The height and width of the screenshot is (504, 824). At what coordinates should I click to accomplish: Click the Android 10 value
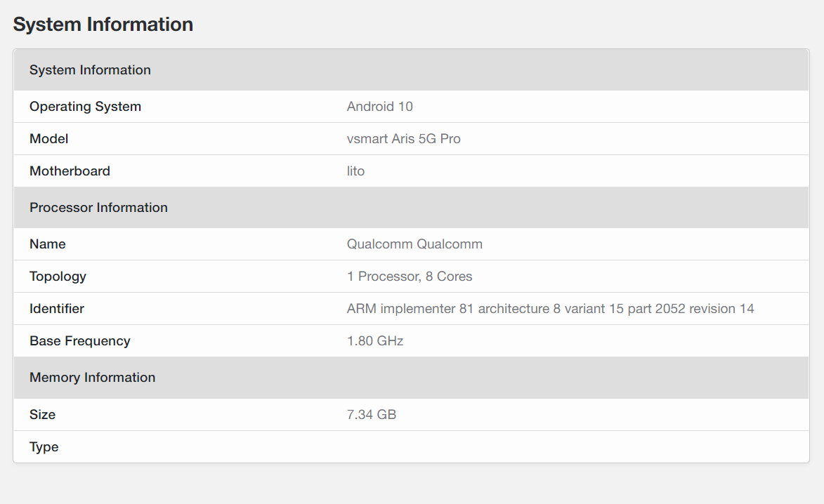point(379,107)
